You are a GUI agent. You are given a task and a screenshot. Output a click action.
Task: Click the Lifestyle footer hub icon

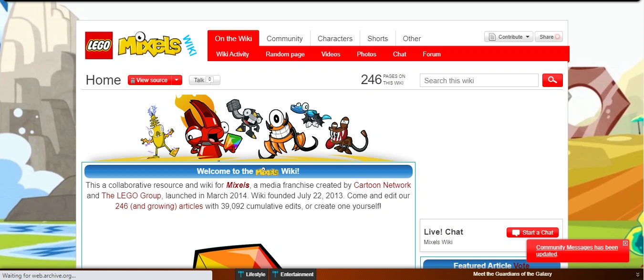point(241,274)
